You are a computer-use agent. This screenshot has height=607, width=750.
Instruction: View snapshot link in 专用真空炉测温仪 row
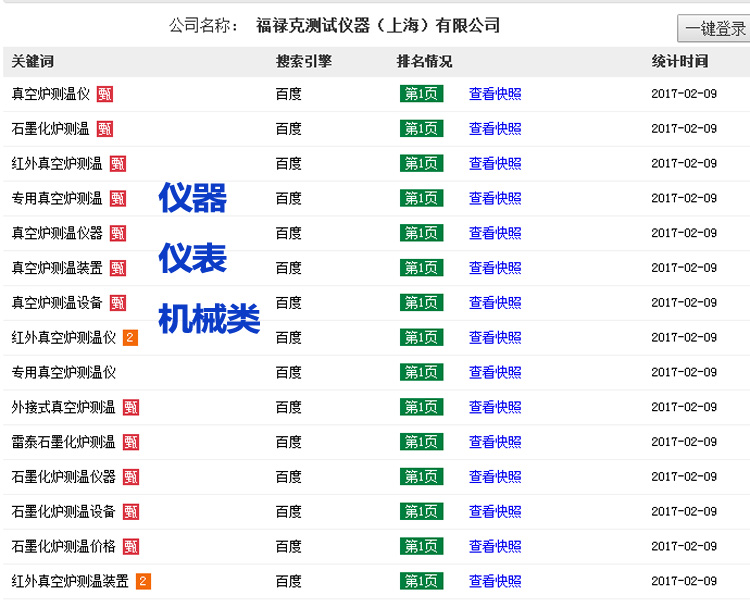(495, 372)
